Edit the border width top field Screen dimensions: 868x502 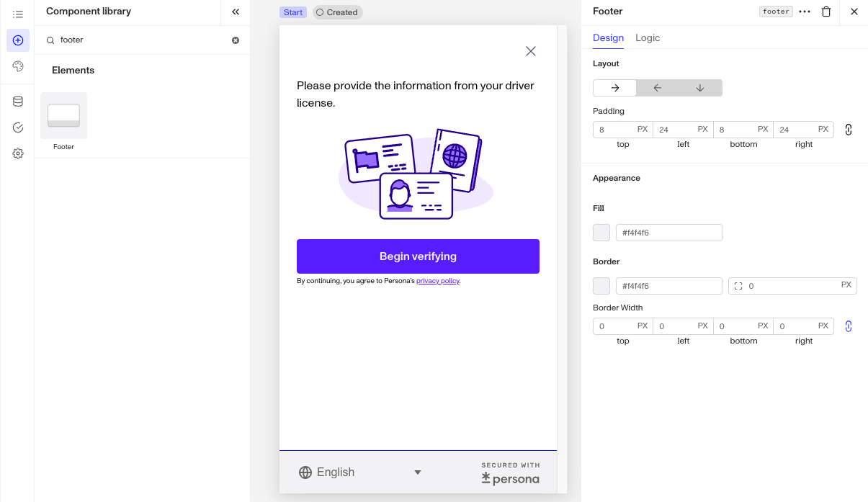pyautogui.click(x=623, y=326)
